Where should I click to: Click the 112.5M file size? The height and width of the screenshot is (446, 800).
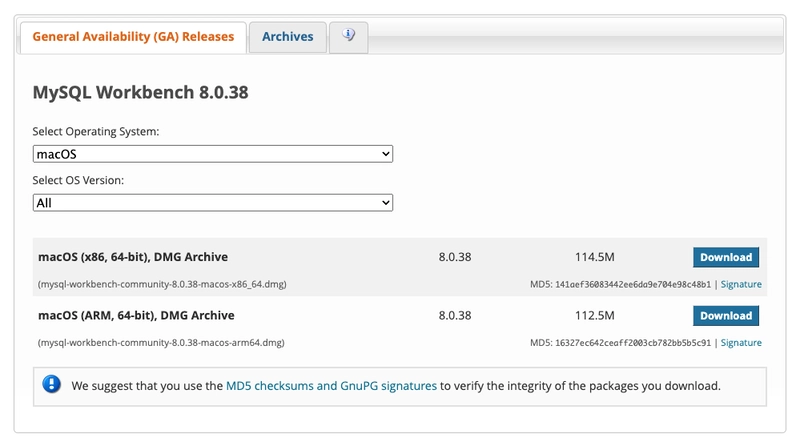(594, 315)
